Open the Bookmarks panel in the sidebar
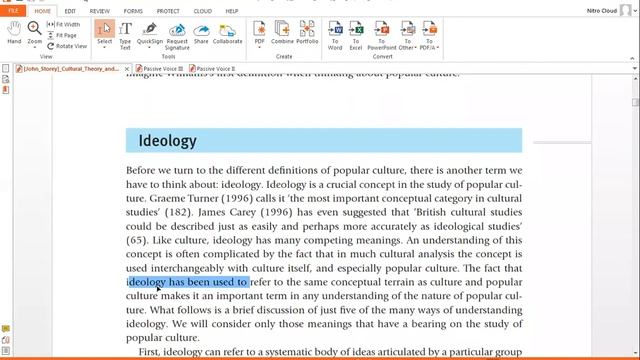The width and height of the screenshot is (640, 360). [x=5, y=90]
